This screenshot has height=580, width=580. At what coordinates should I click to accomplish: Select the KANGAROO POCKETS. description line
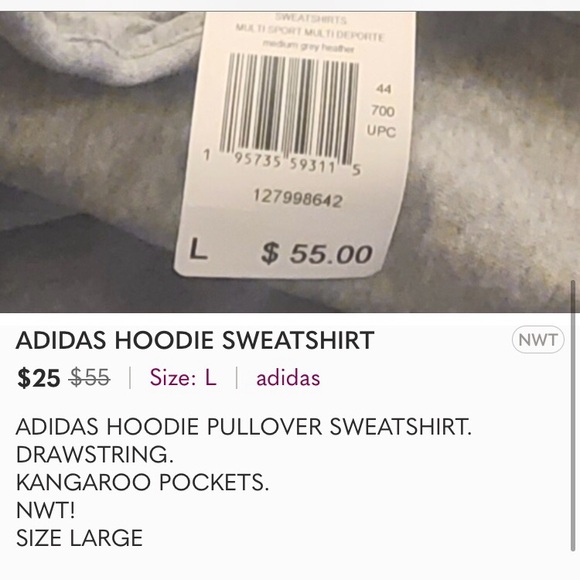142,482
